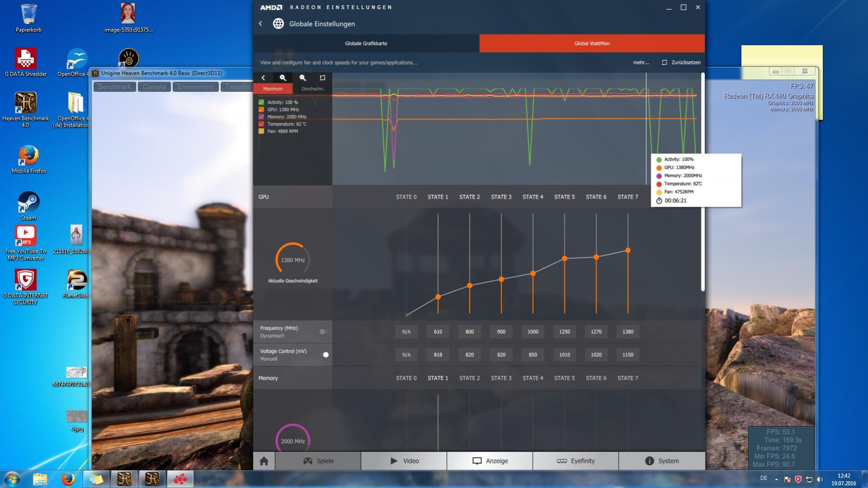Click the sticky notes taskbar icon
The width and height of the screenshot is (868, 488).
pos(96,479)
